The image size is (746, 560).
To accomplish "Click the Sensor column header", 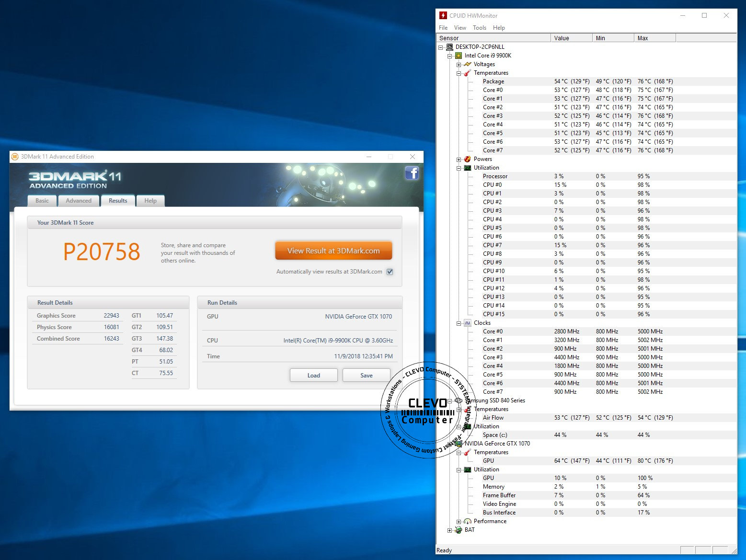I will (494, 38).
